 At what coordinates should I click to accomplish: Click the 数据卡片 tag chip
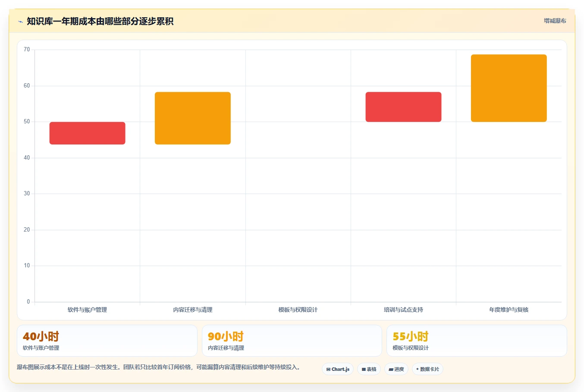(x=427, y=369)
